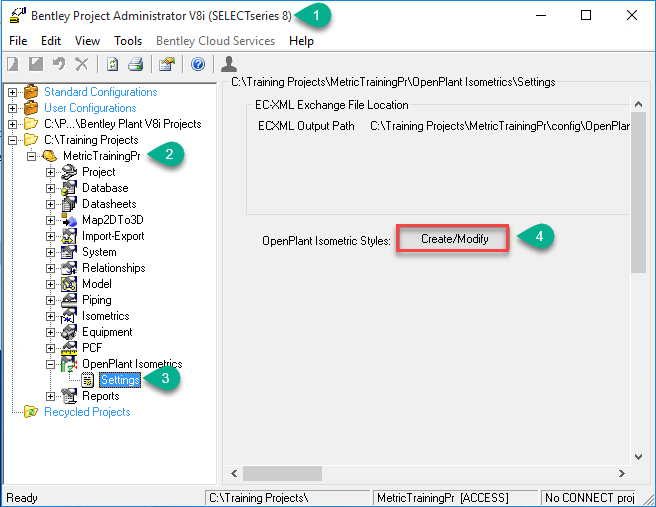Open the Tools menu

[x=128, y=41]
